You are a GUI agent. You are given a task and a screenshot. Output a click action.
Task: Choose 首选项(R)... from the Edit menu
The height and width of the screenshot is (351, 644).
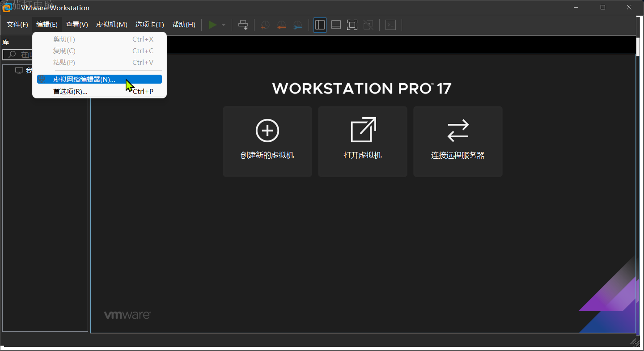[x=99, y=92]
